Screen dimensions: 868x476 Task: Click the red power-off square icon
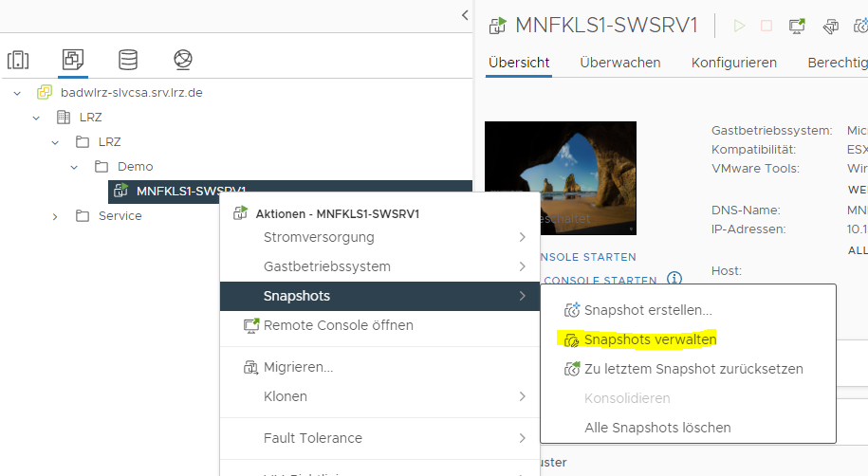point(766,26)
